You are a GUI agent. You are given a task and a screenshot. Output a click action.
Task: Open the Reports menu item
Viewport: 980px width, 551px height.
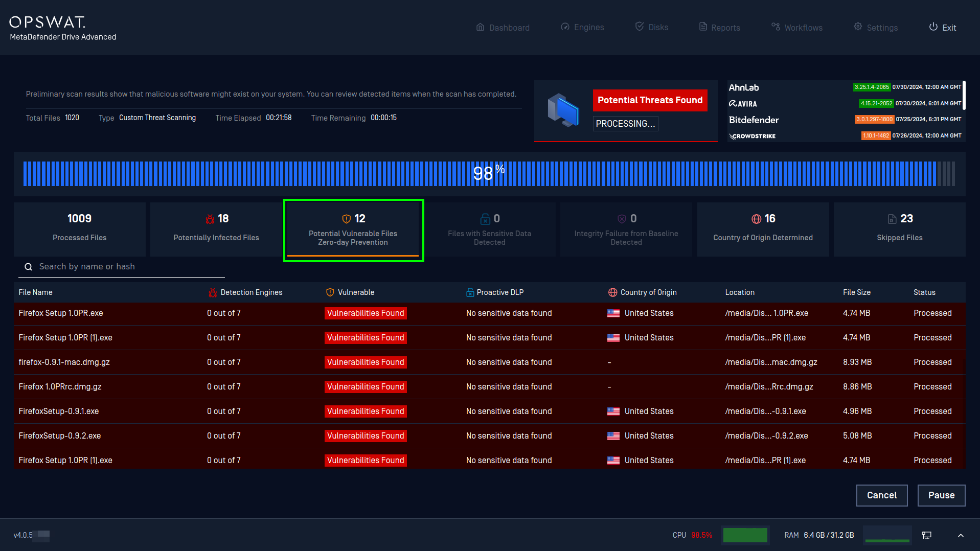pos(719,28)
